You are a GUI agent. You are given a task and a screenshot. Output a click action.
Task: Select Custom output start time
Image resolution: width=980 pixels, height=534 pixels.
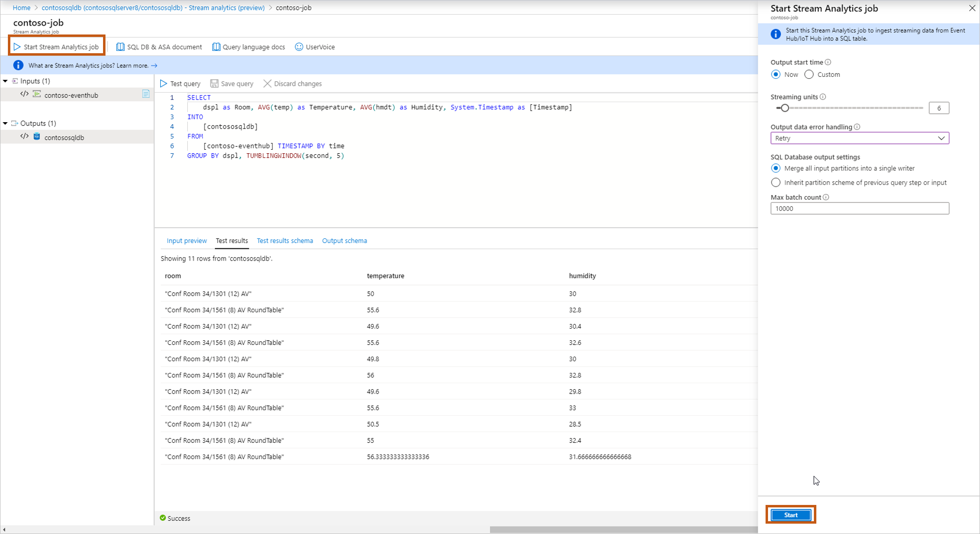click(809, 74)
